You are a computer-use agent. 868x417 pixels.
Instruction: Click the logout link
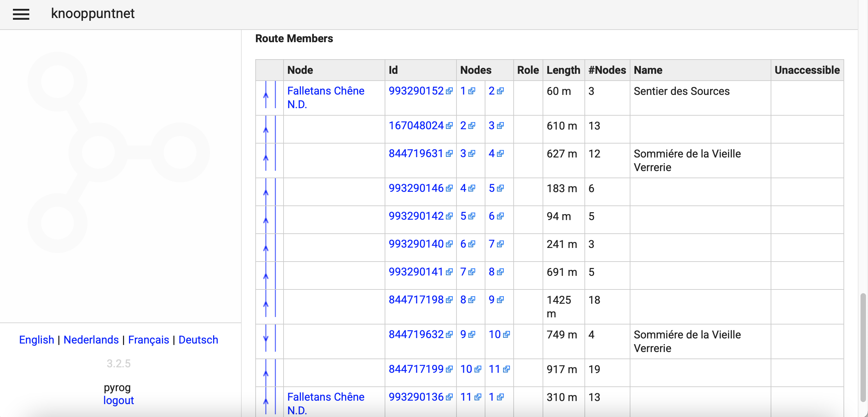pyautogui.click(x=118, y=400)
